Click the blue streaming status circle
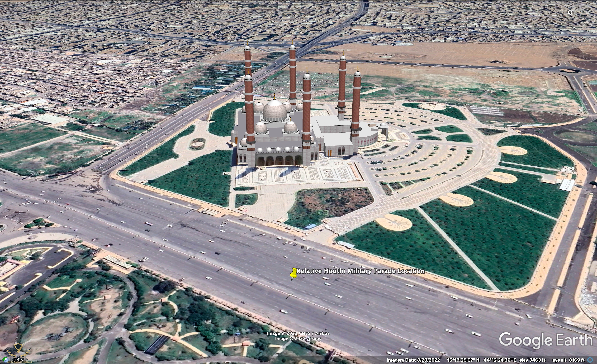 590,360
